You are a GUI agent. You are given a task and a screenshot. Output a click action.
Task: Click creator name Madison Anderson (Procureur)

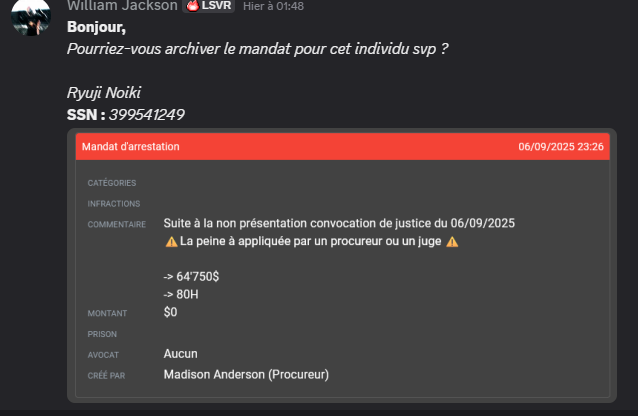tap(246, 375)
